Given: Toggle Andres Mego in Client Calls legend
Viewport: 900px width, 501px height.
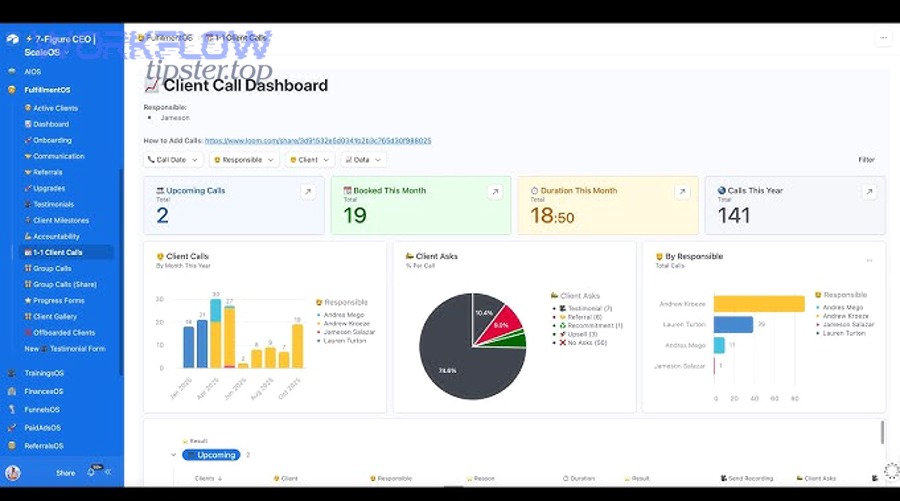Looking at the screenshot, I should tap(345, 315).
